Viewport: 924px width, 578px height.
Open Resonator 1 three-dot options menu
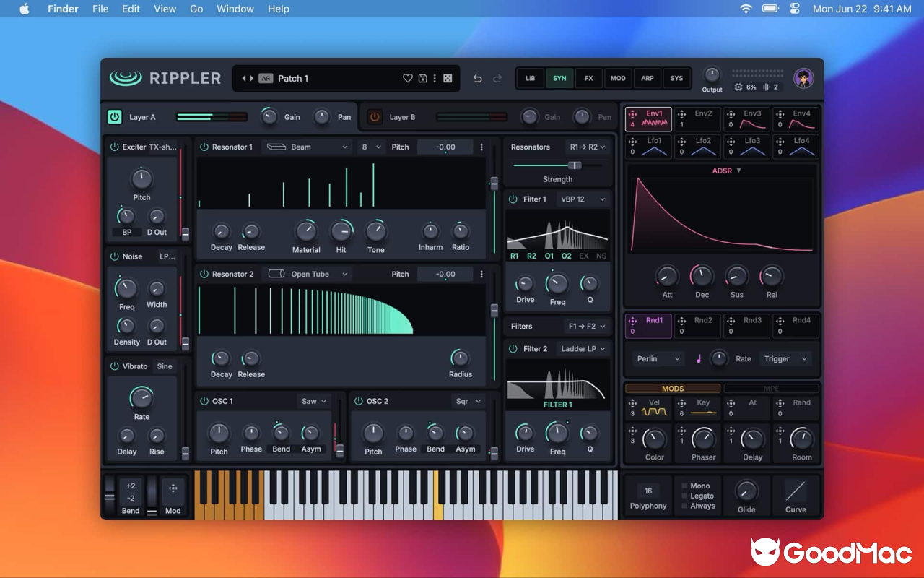click(x=481, y=147)
